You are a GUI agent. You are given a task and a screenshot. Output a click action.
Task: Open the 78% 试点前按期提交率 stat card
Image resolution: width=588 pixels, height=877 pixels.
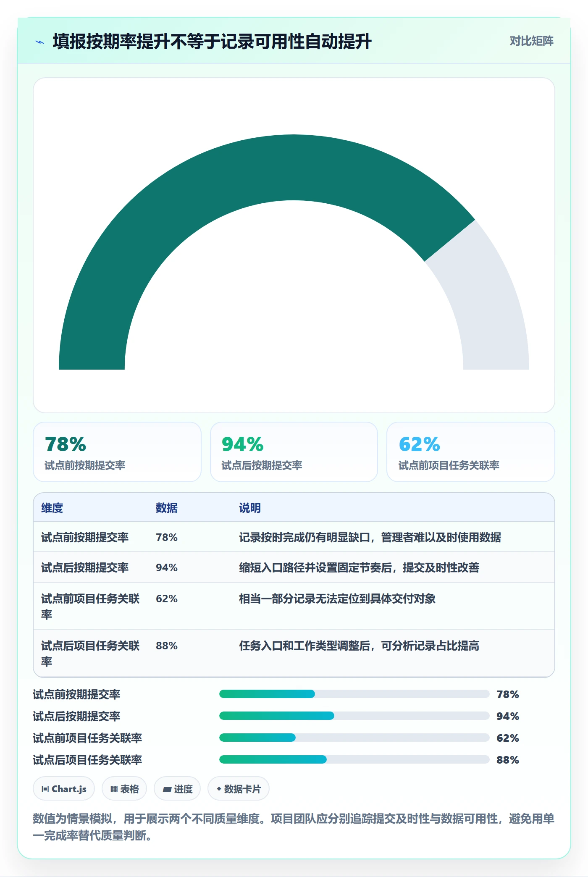117,452
